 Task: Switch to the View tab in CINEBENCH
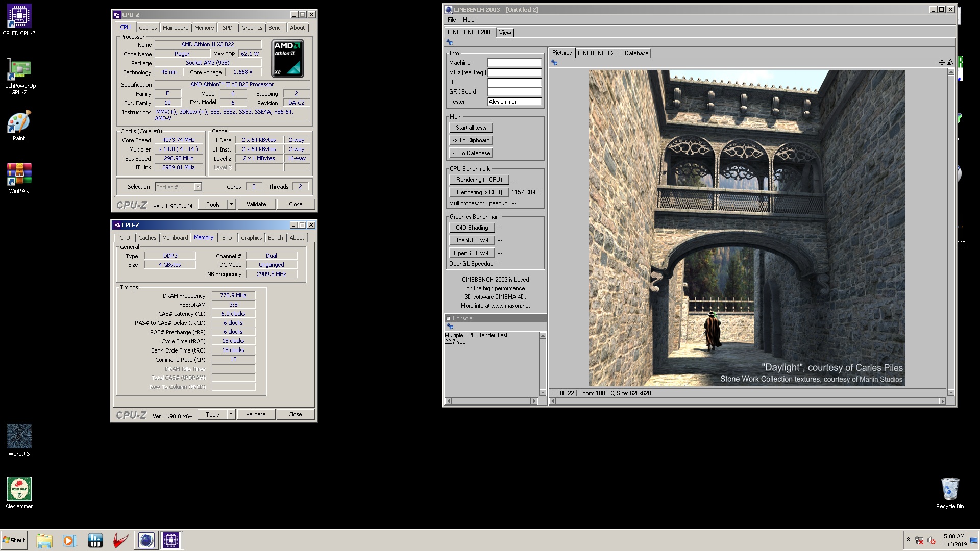[505, 33]
